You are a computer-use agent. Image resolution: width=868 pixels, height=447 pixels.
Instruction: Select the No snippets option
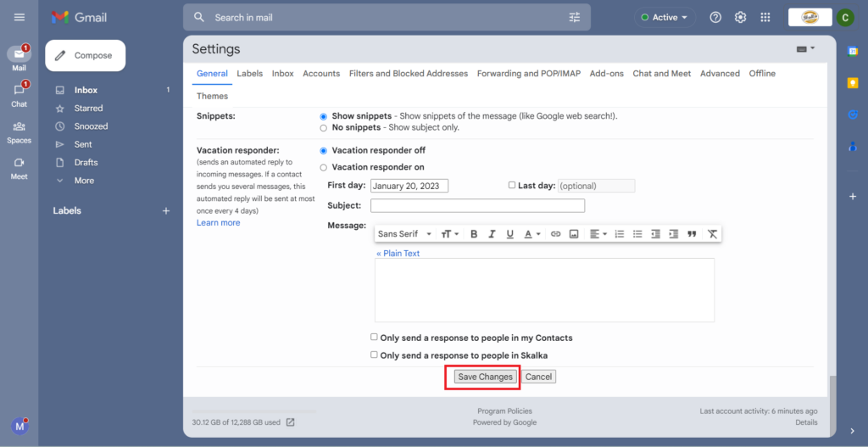pos(323,128)
